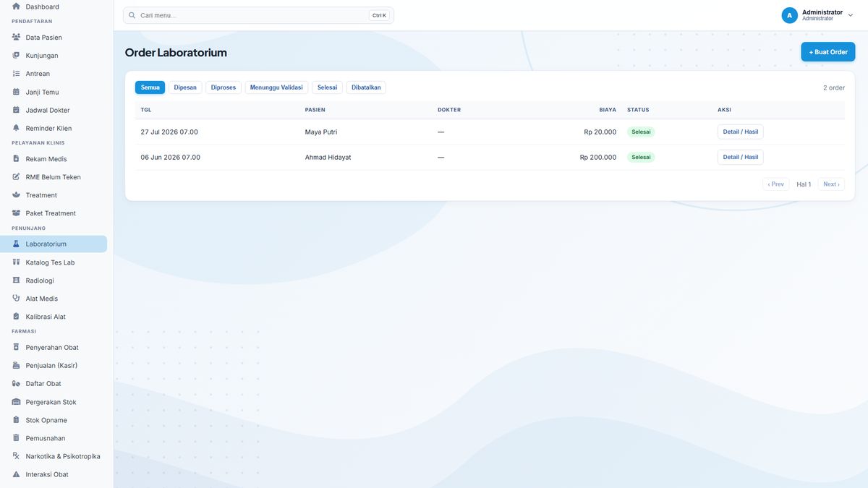Viewport: 868px width, 488px height.
Task: Select the Semua filter tab
Action: [150, 87]
